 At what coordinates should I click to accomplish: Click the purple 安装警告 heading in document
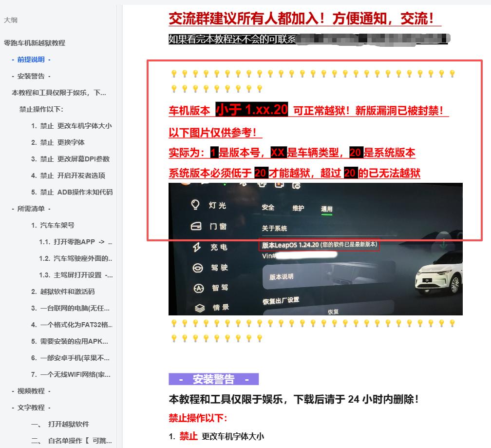pos(213,379)
